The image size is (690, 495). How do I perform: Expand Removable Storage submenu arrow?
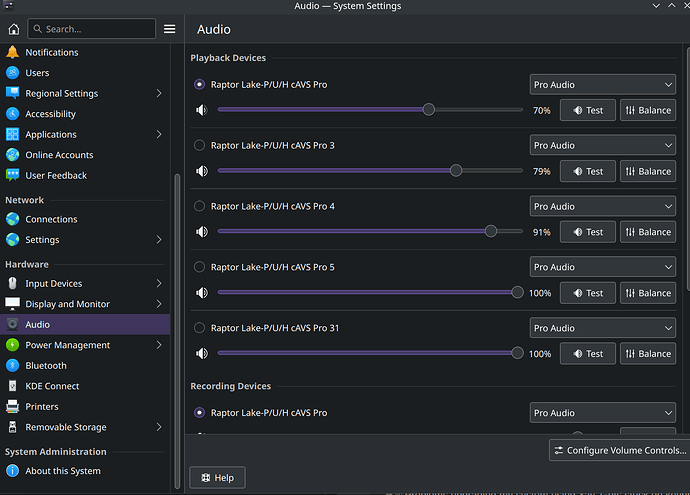(x=159, y=427)
